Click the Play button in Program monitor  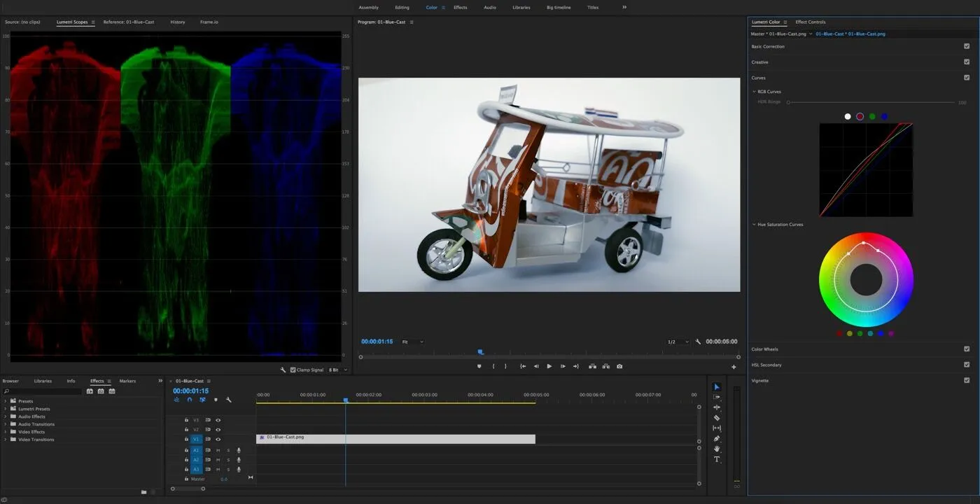(549, 366)
